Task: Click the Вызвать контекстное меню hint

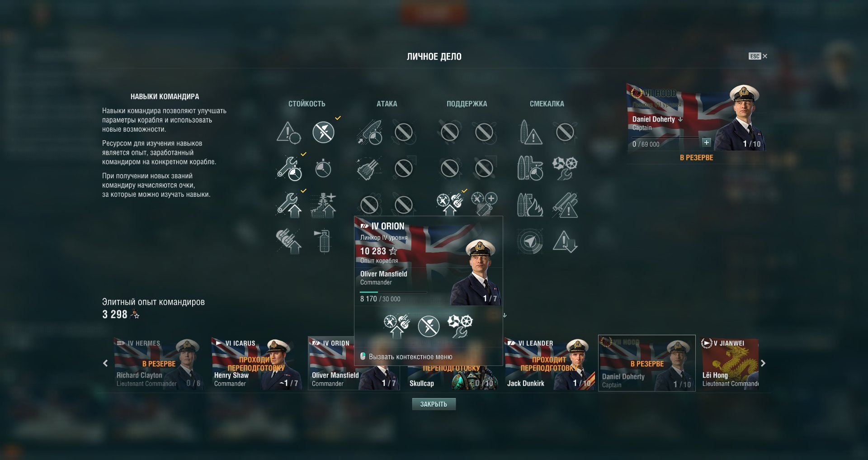Action: [410, 357]
